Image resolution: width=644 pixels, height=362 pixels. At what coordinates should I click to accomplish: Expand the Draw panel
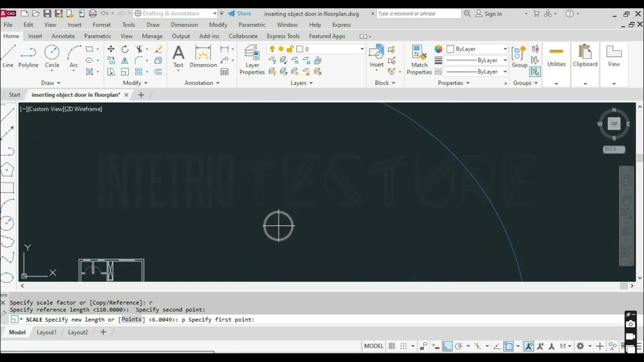coord(51,83)
